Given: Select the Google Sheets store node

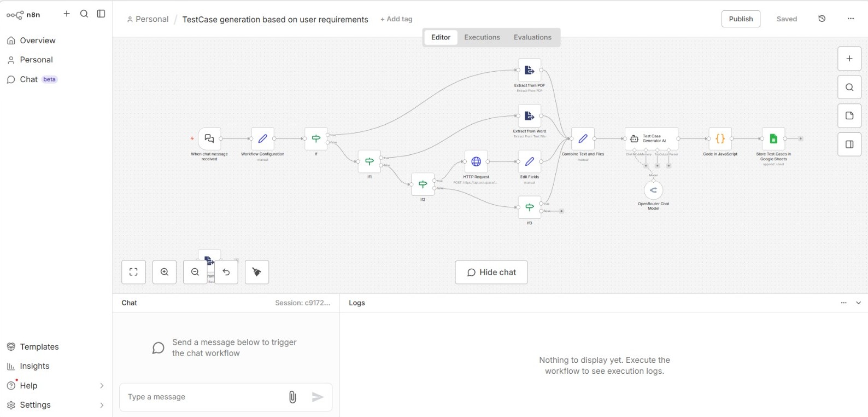Looking at the screenshot, I should 773,139.
